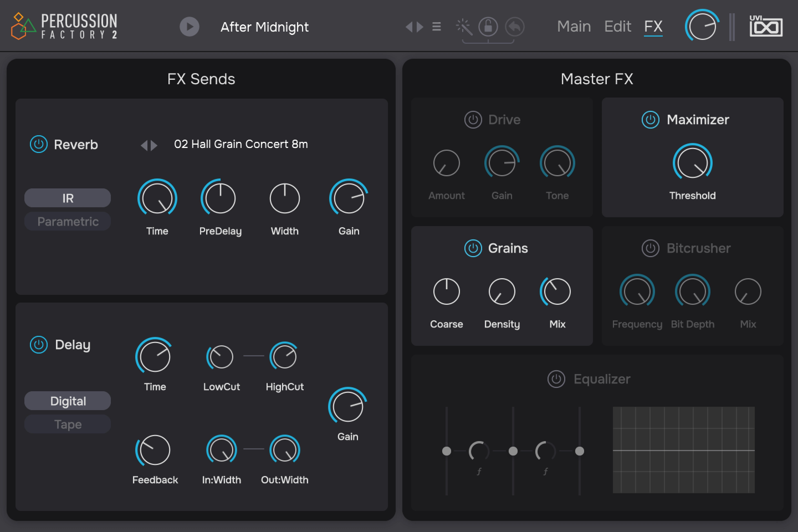The image size is (798, 532).
Task: Click the Grains Density knob
Action: 502,291
